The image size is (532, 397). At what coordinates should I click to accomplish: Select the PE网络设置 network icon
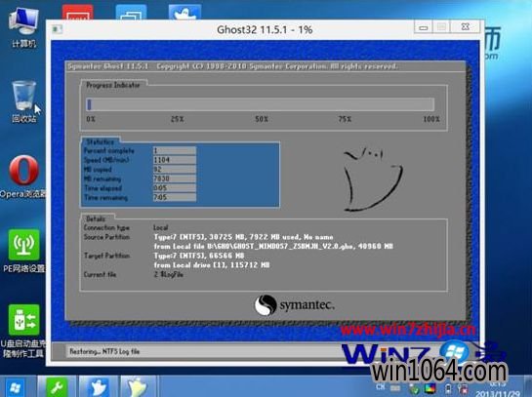pos(23,251)
